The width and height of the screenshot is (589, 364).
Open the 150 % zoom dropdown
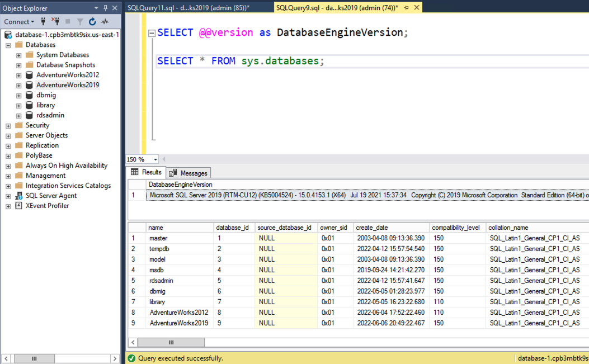[156, 159]
